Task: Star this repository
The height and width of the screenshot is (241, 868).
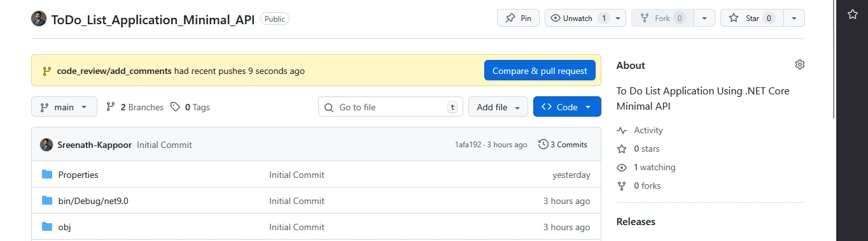Action: 752,18
